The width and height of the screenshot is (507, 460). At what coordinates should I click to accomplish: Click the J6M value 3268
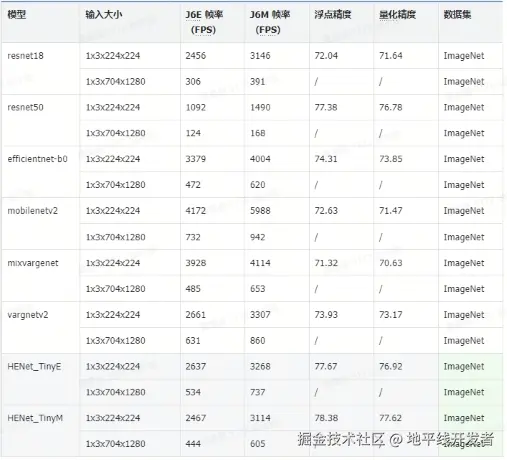click(x=260, y=367)
